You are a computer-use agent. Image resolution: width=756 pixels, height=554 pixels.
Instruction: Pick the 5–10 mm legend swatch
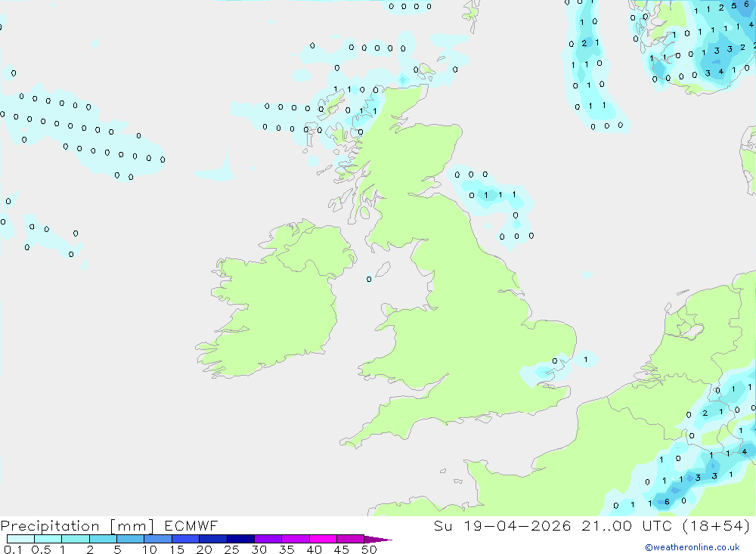pyautogui.click(x=131, y=539)
